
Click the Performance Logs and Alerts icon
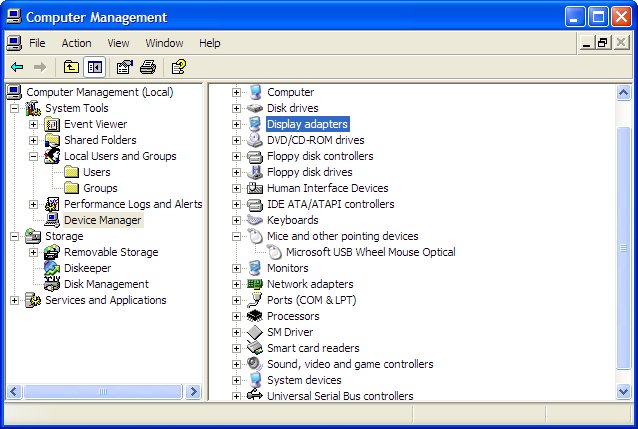point(52,204)
